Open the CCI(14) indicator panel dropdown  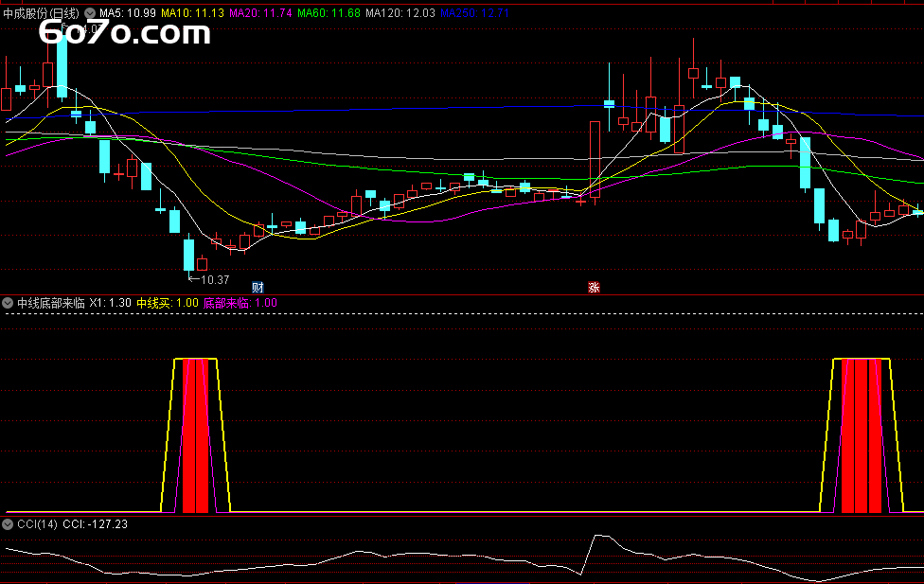point(8,524)
